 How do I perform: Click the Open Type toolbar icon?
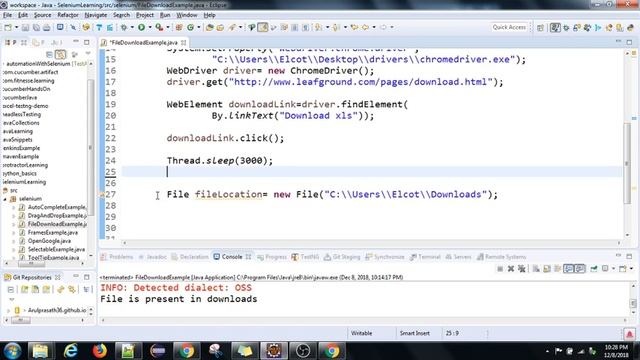pos(209,27)
